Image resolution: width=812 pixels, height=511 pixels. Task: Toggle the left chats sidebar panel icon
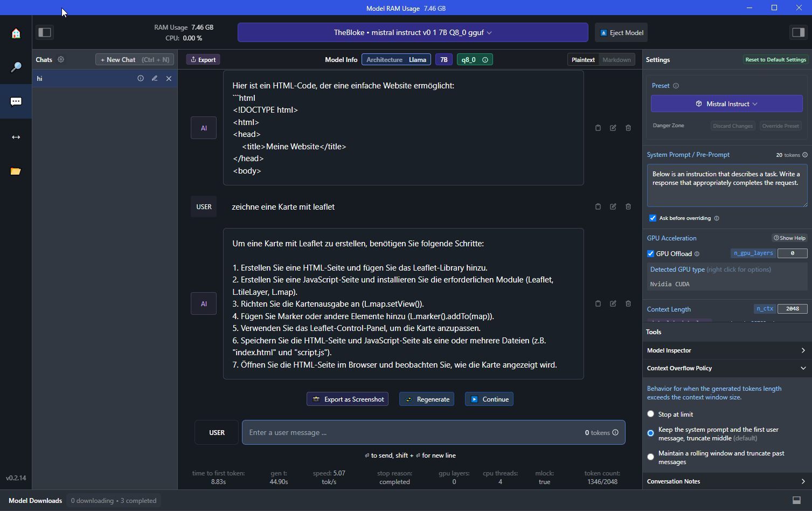pyautogui.click(x=45, y=32)
